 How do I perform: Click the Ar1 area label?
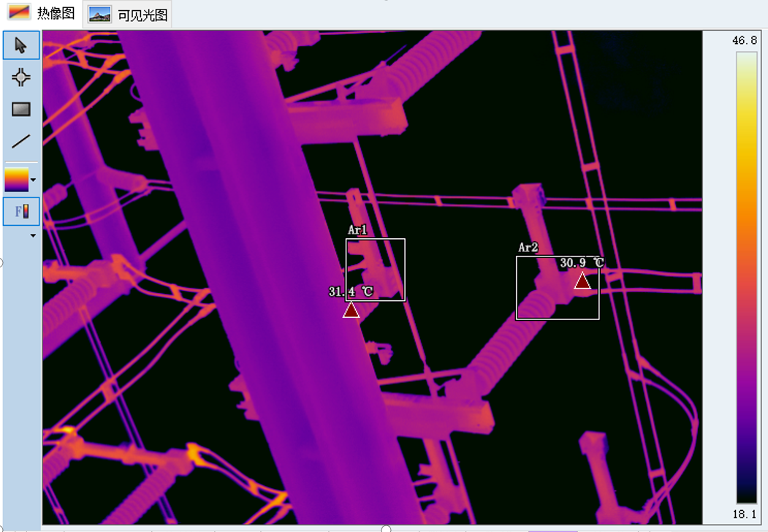tap(357, 230)
